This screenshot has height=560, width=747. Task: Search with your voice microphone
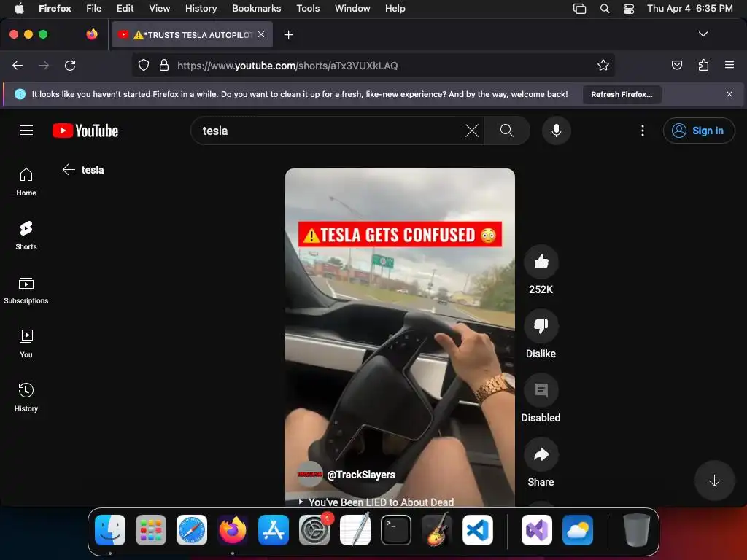(556, 131)
